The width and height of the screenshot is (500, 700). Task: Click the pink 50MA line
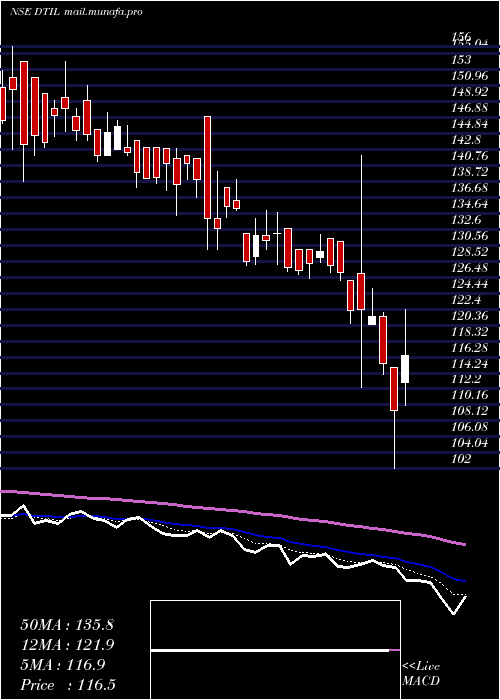(x=232, y=511)
